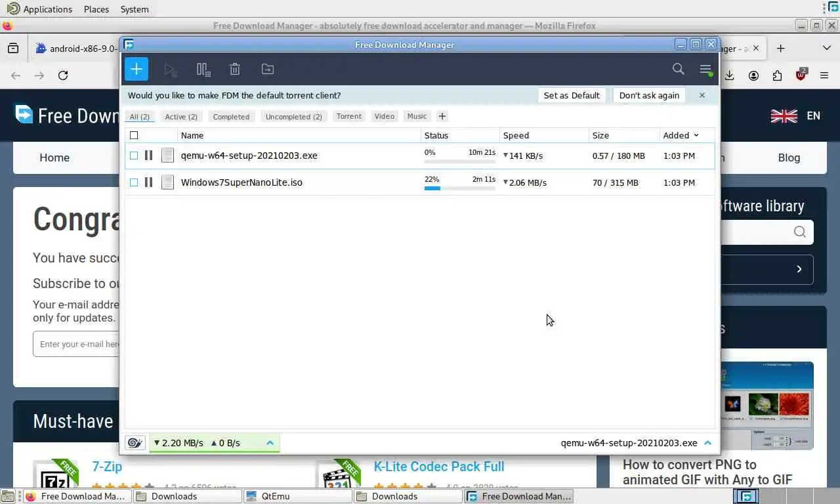Filter by Uncompleted (2) downloads
This screenshot has width=840, height=504.
(x=294, y=116)
